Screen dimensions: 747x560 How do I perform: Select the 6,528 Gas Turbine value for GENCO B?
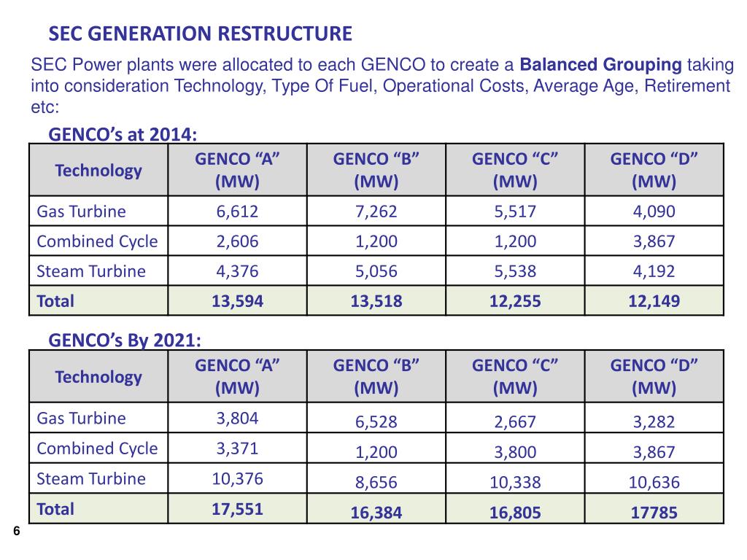click(x=375, y=422)
